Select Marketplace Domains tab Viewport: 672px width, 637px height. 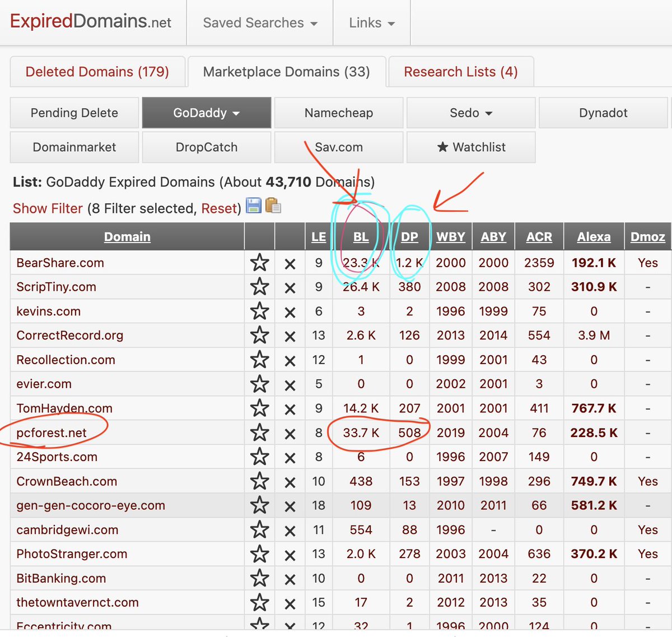pyautogui.click(x=287, y=72)
